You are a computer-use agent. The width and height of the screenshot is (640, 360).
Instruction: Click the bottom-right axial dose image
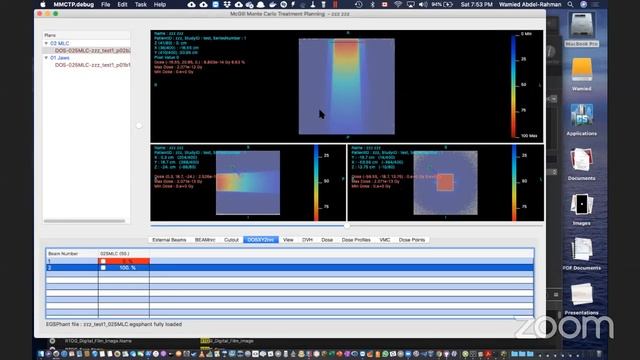tap(445, 182)
